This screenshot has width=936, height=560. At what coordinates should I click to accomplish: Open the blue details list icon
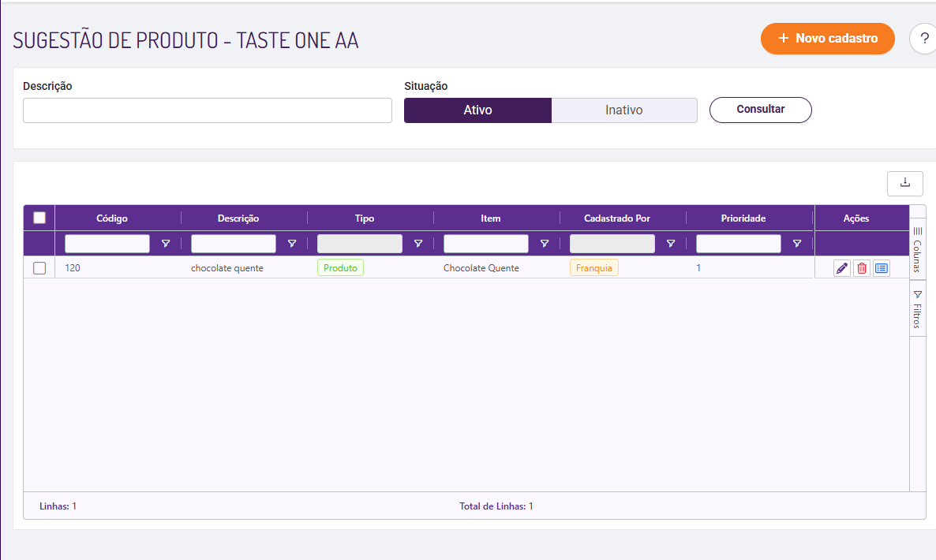click(882, 268)
